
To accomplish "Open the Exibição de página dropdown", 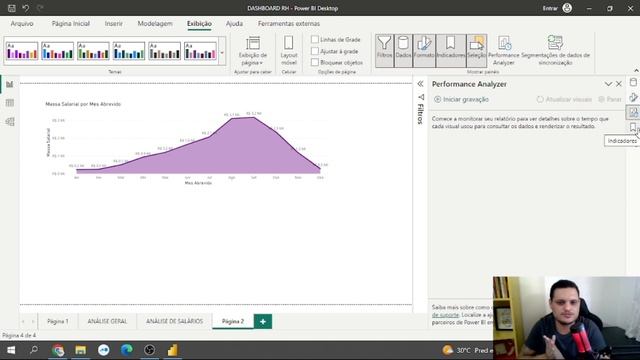I will tap(253, 51).
